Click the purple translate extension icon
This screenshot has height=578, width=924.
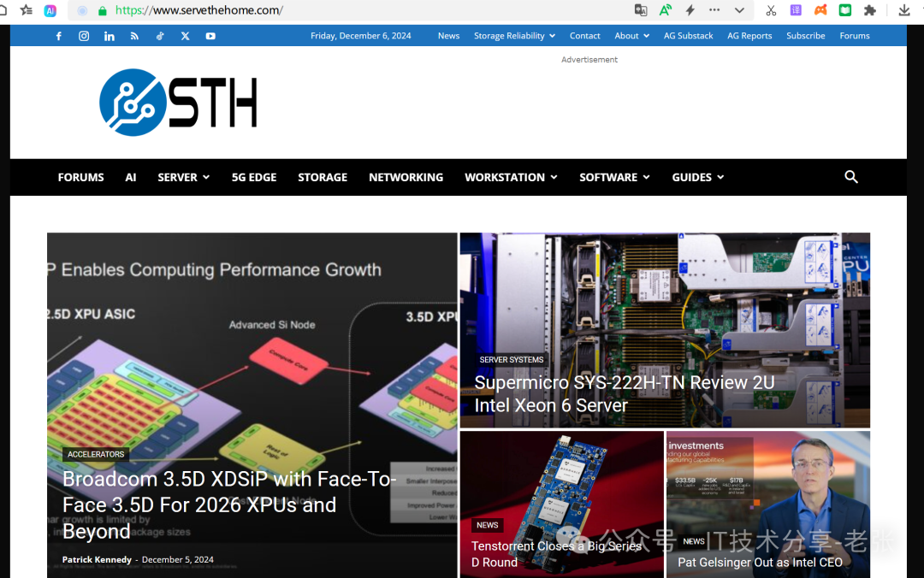click(796, 10)
